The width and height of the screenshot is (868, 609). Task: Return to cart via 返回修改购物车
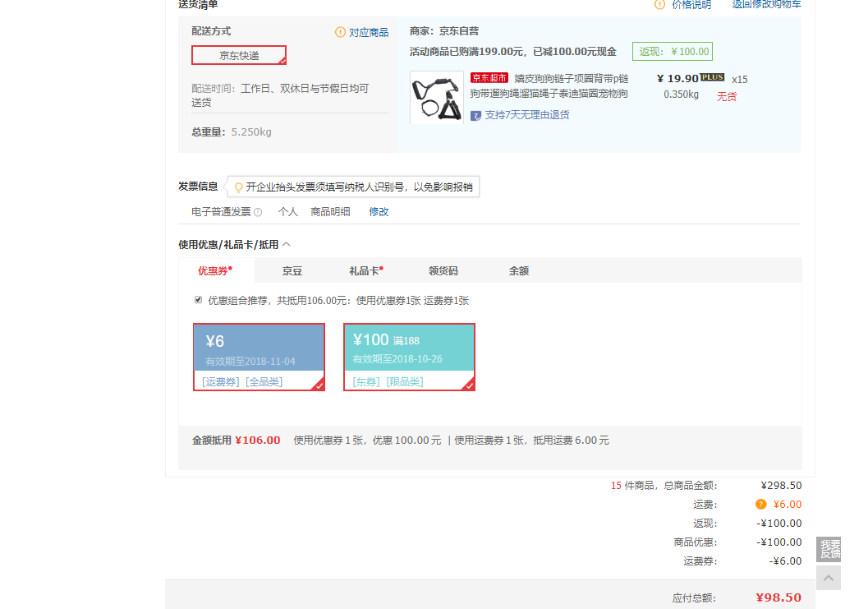[x=766, y=4]
